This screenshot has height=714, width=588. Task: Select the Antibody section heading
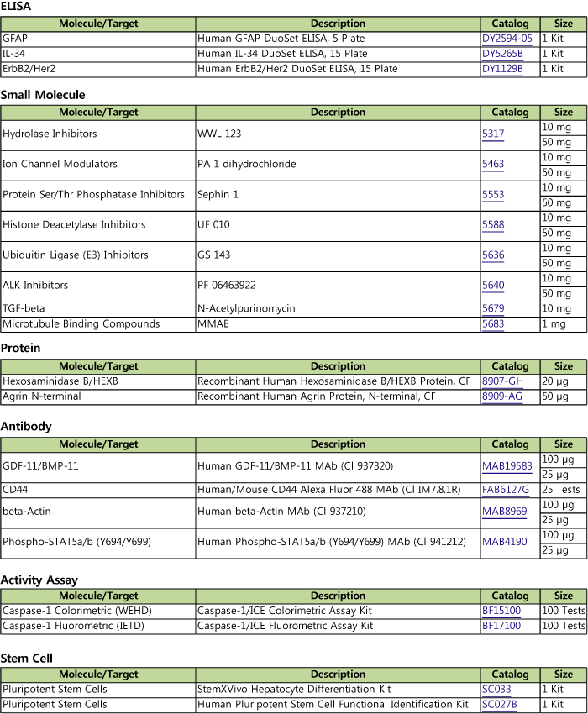(26, 426)
